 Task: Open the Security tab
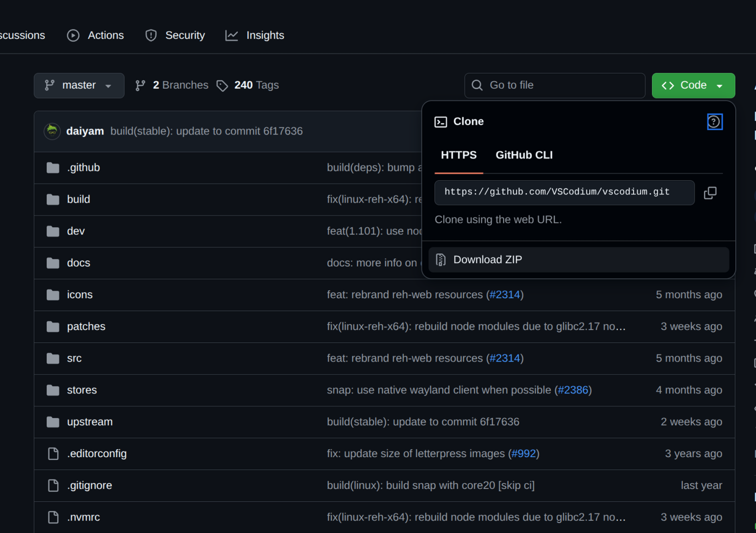175,35
